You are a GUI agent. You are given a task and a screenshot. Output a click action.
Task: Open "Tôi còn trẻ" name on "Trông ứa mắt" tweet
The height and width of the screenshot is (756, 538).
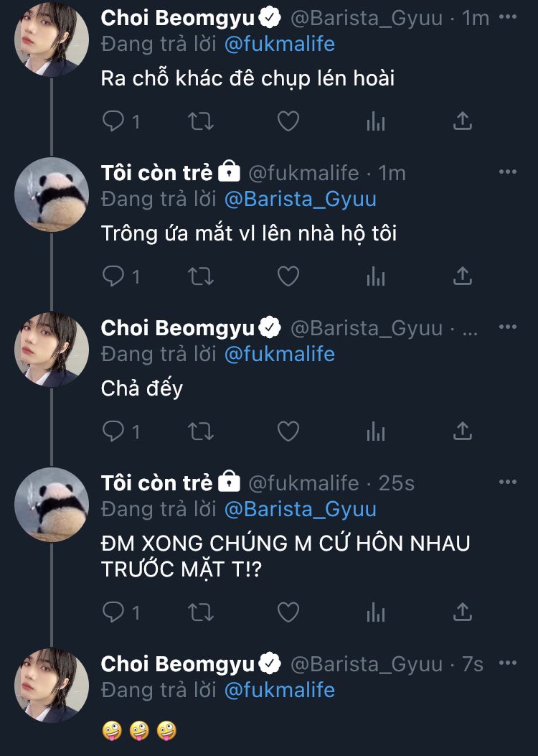[157, 173]
